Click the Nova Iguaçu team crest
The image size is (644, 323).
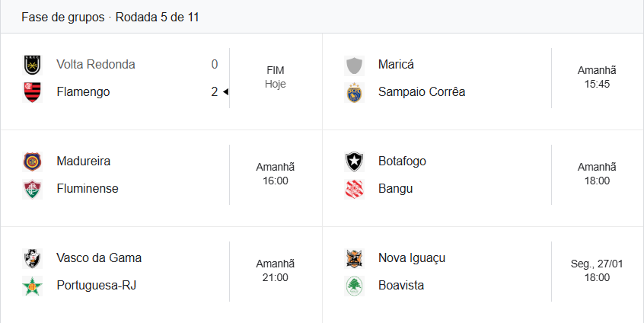(x=354, y=258)
